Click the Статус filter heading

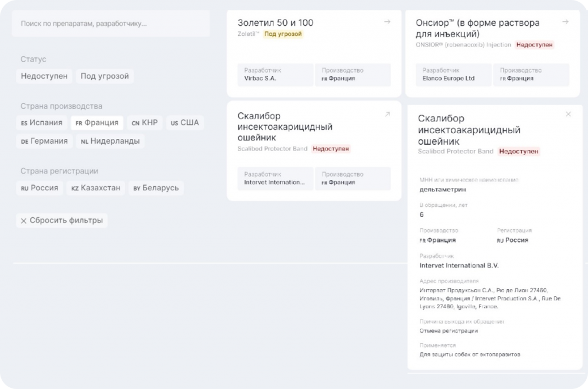pos(33,59)
